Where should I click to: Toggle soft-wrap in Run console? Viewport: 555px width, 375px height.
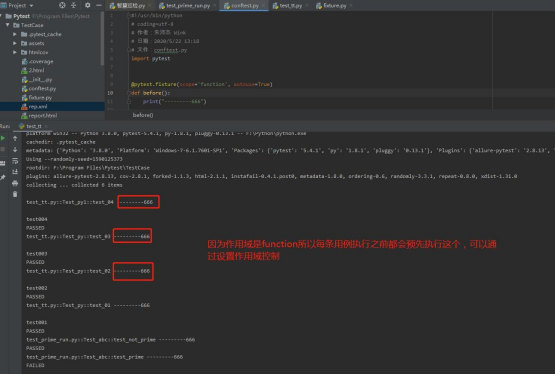(15, 161)
